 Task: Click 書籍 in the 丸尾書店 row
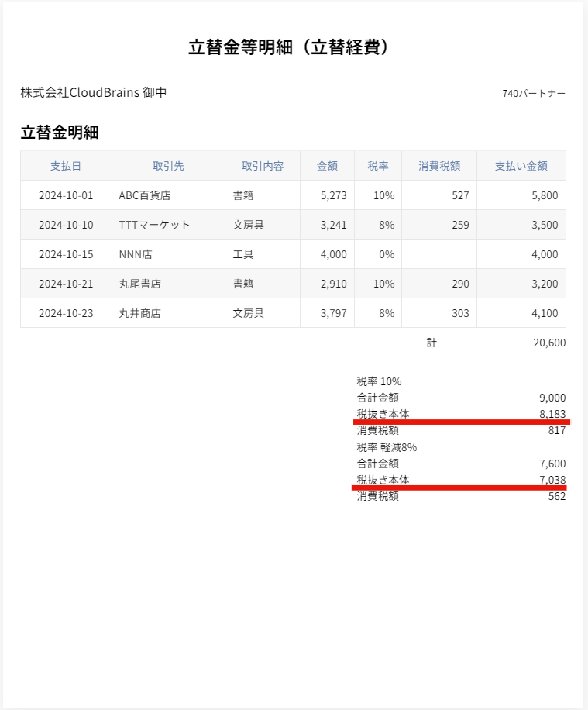pos(263,284)
